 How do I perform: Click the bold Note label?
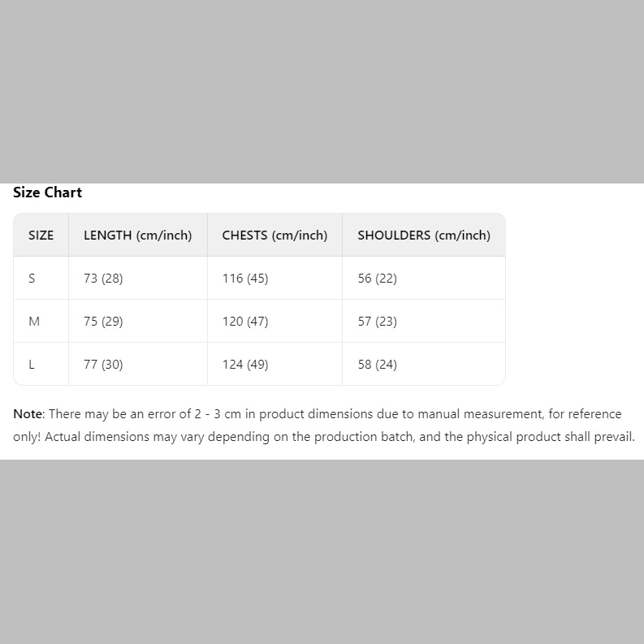28,414
